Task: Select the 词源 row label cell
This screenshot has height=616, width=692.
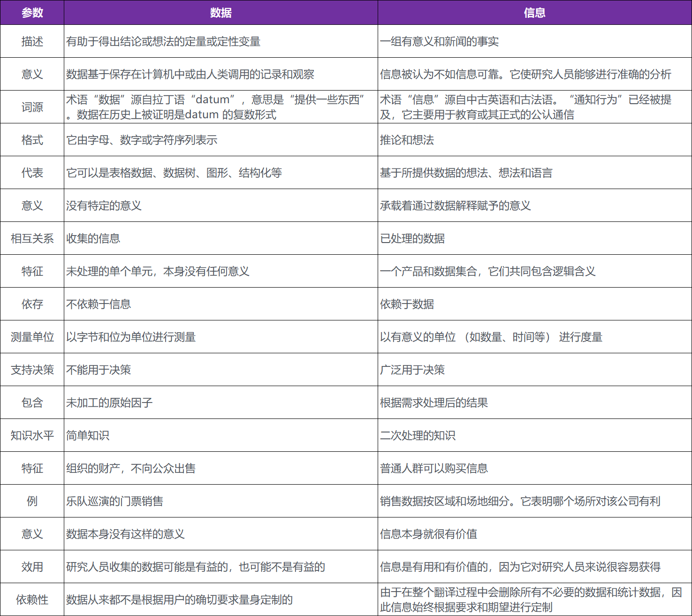Action: pos(32,107)
